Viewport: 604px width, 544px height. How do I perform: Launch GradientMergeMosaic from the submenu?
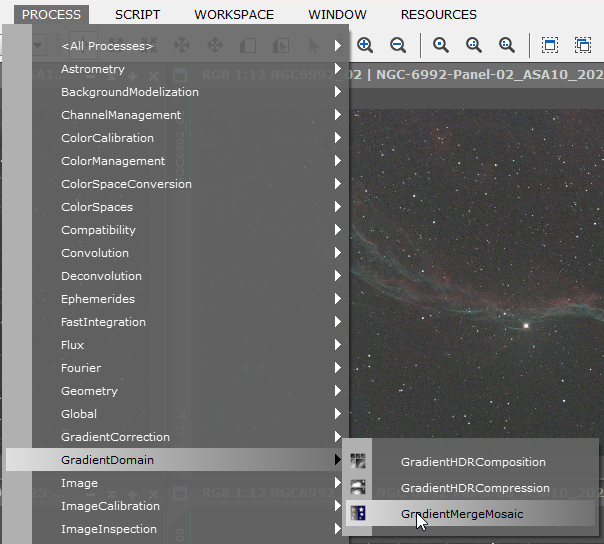coord(470,513)
